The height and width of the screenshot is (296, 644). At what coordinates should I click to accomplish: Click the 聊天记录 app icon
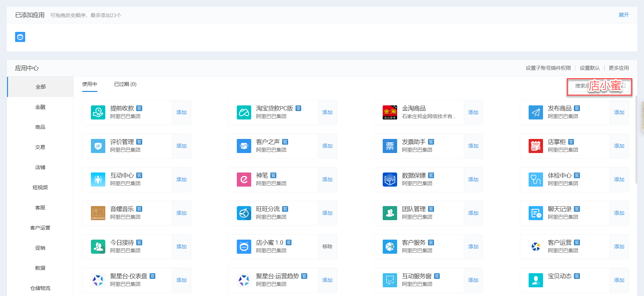[536, 213]
